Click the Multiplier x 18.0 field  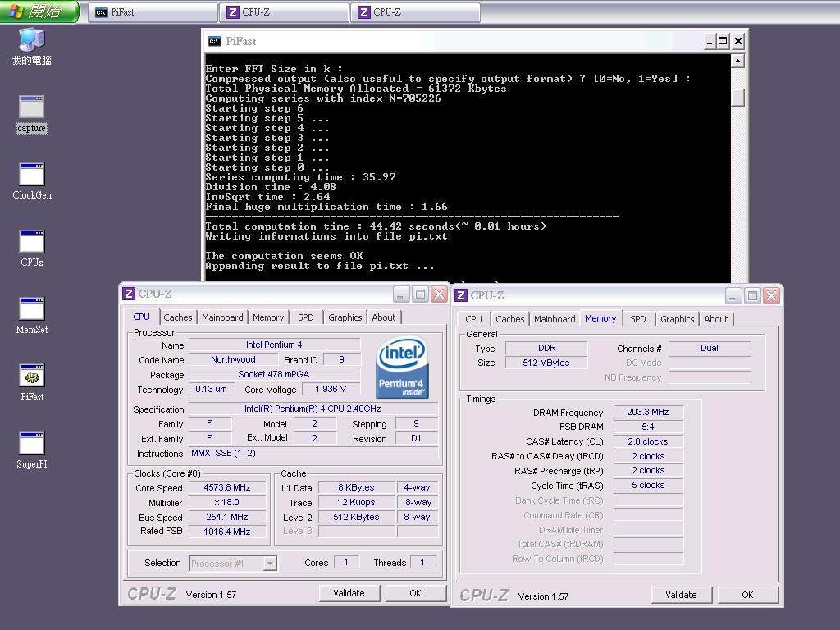(x=227, y=503)
